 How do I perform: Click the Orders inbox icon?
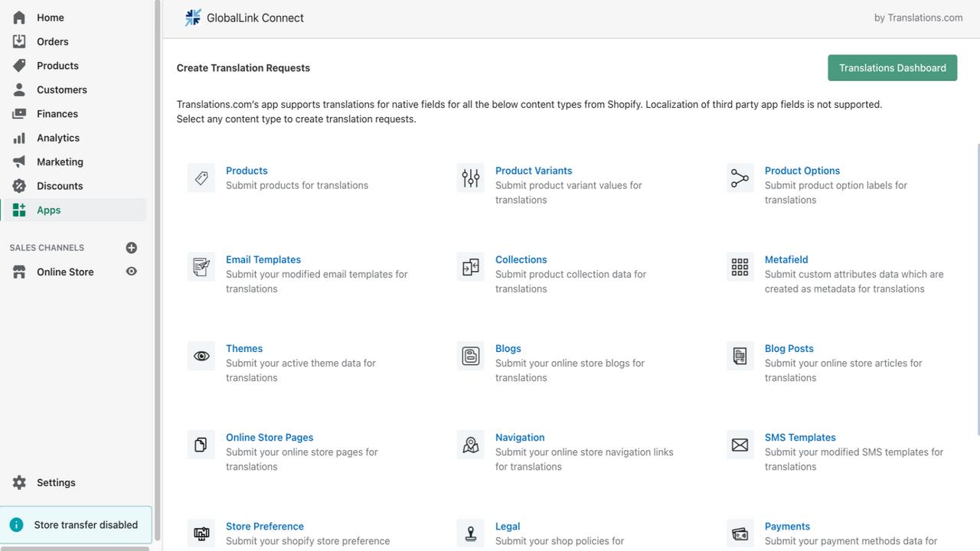[x=19, y=41]
